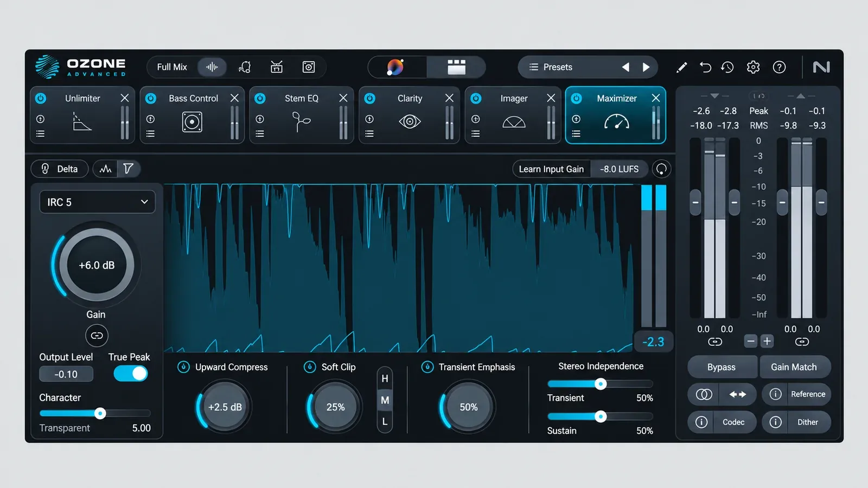Click the Native Instruments logo icon
Viewport: 868px width, 488px height.
821,67
